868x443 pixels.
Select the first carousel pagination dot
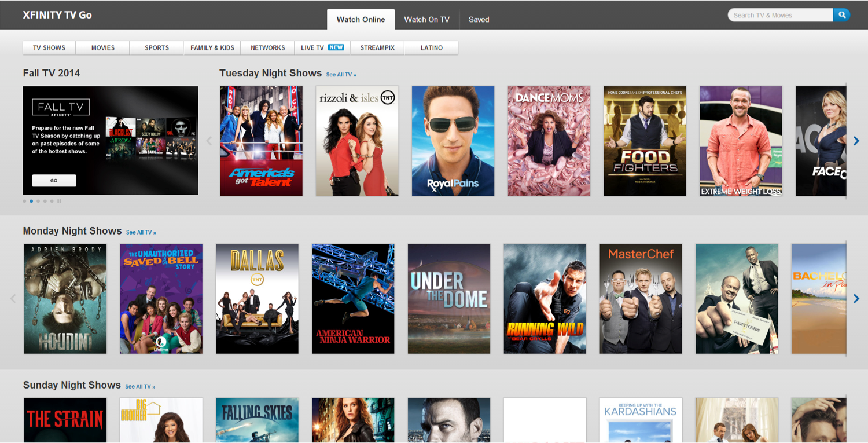pyautogui.click(x=24, y=201)
